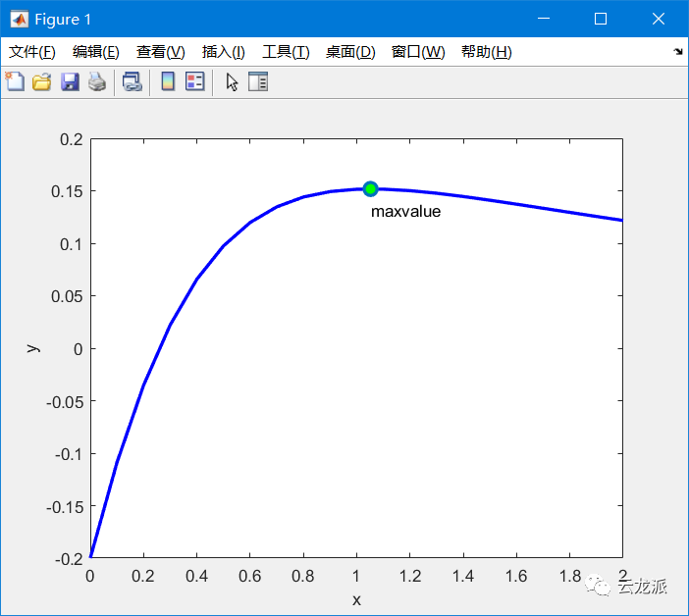Click the Link Plot toolbar icon
This screenshot has width=689, height=616.
click(132, 82)
